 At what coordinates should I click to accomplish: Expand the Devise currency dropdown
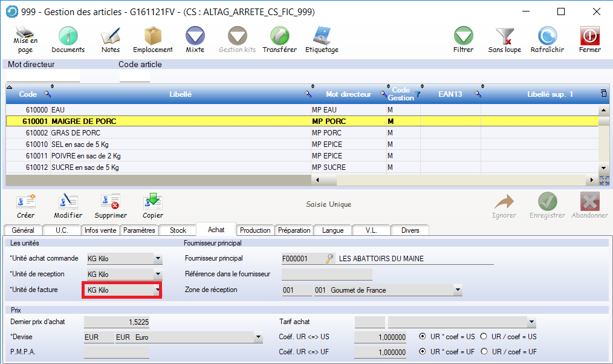coord(258,337)
